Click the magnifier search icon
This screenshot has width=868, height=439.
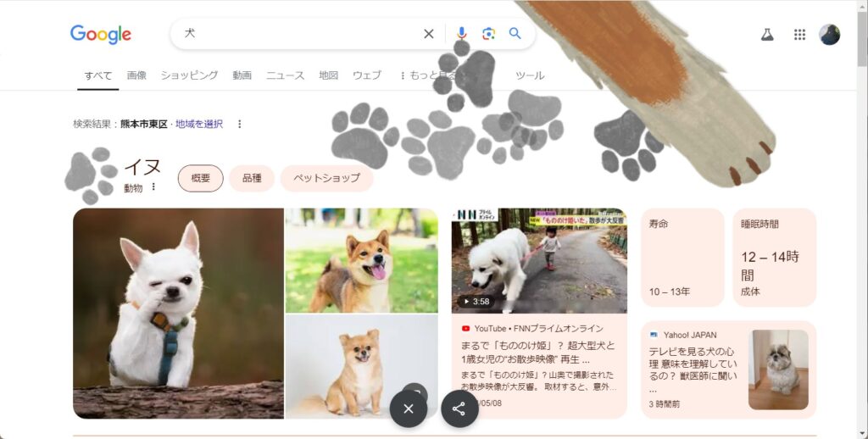515,34
